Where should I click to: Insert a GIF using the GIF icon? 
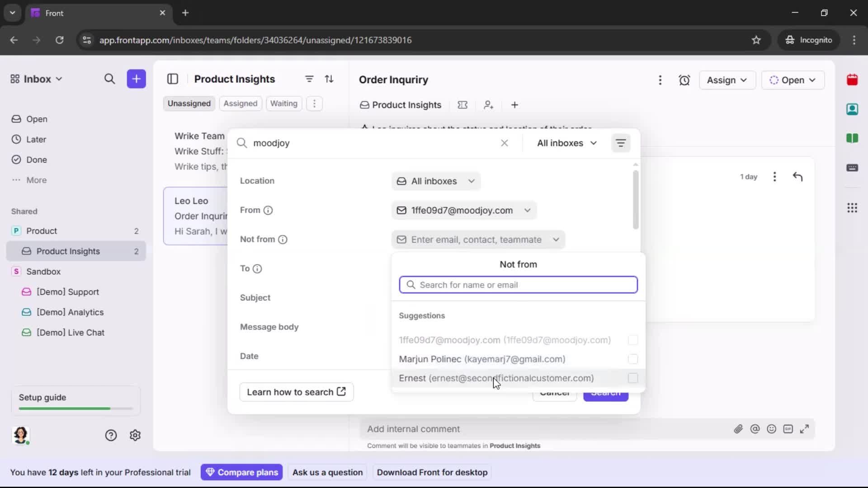coord(788,429)
